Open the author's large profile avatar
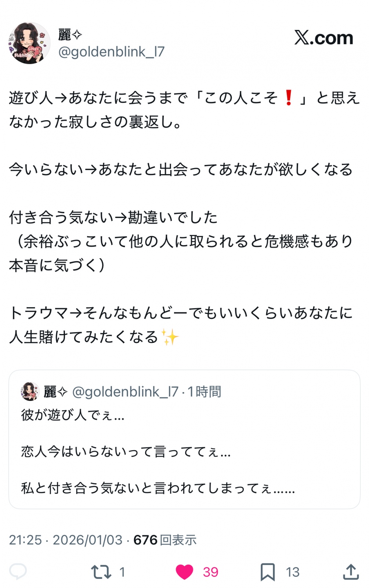The width and height of the screenshot is (369, 588). click(x=29, y=43)
